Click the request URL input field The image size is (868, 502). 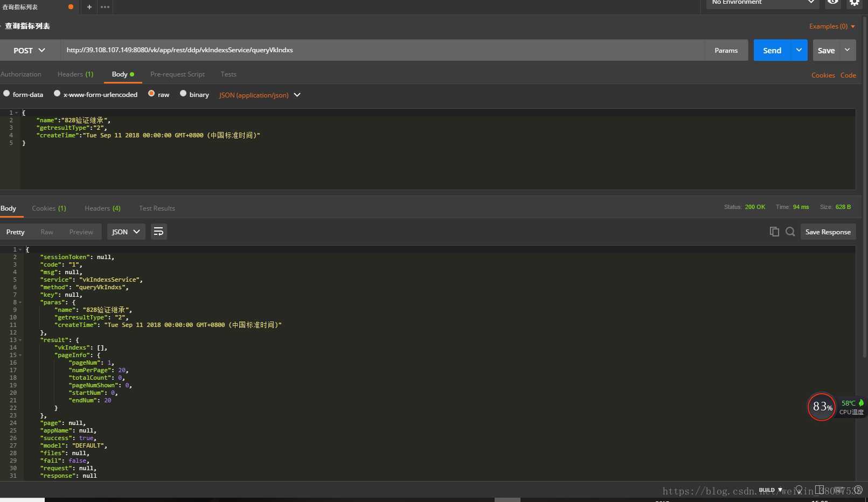pos(383,50)
